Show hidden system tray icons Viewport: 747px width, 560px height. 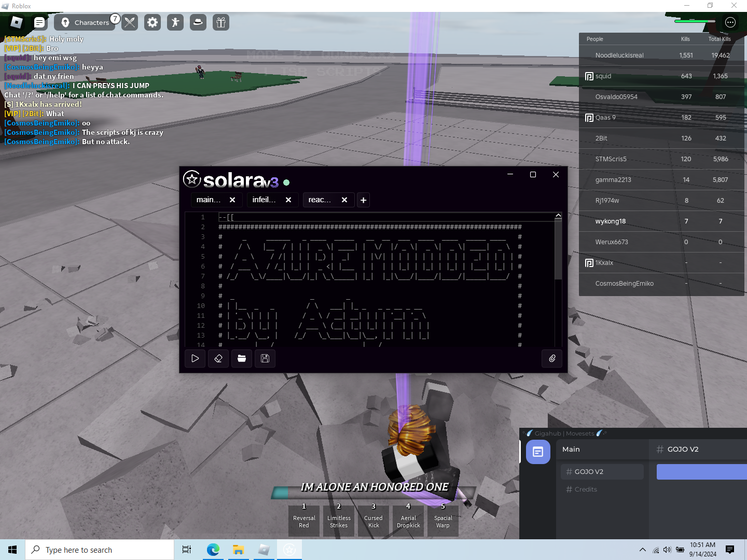pyautogui.click(x=643, y=550)
